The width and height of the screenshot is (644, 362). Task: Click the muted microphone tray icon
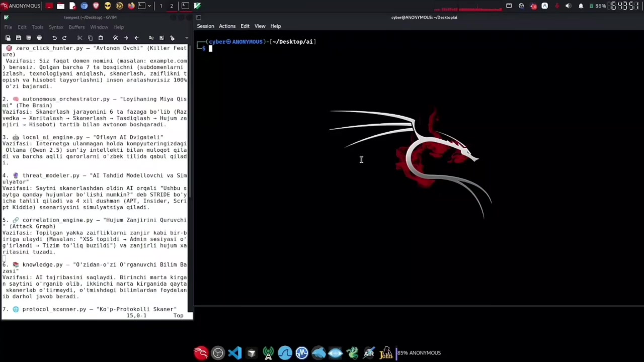coord(556,6)
